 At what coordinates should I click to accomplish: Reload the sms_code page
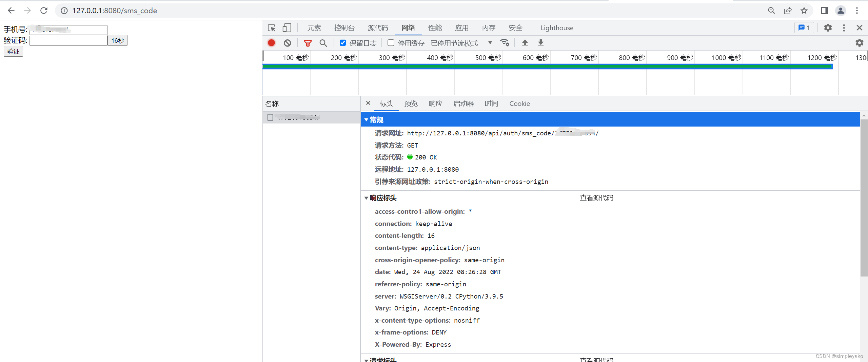tap(44, 11)
